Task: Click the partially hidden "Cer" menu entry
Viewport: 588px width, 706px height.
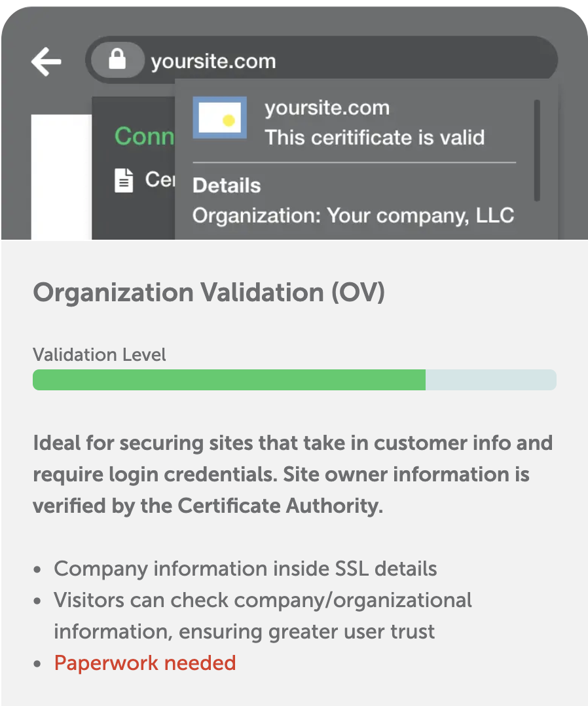Action: pos(159,179)
